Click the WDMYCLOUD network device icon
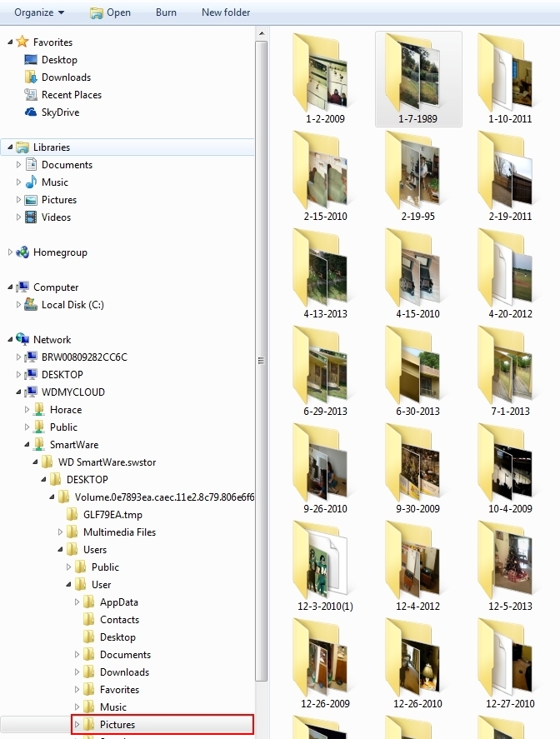Image resolution: width=560 pixels, height=739 pixels. coord(31,392)
